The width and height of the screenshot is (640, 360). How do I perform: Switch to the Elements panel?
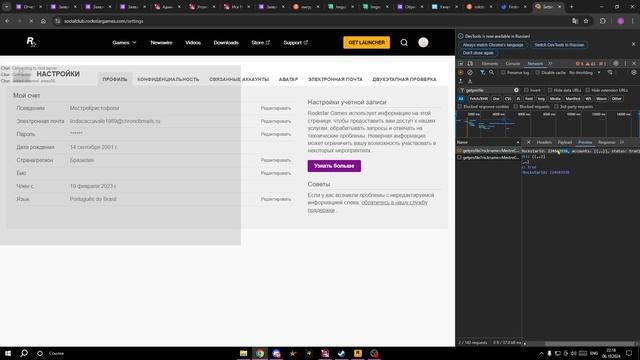489,64
